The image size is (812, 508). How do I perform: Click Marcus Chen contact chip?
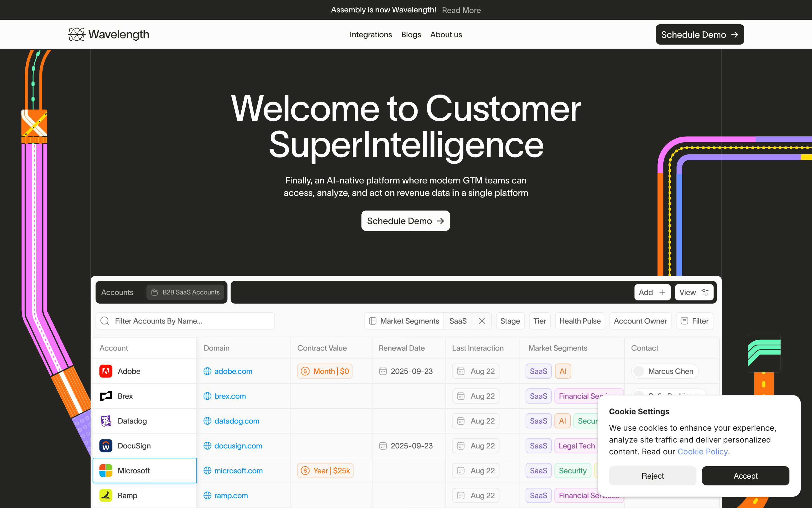click(x=665, y=371)
